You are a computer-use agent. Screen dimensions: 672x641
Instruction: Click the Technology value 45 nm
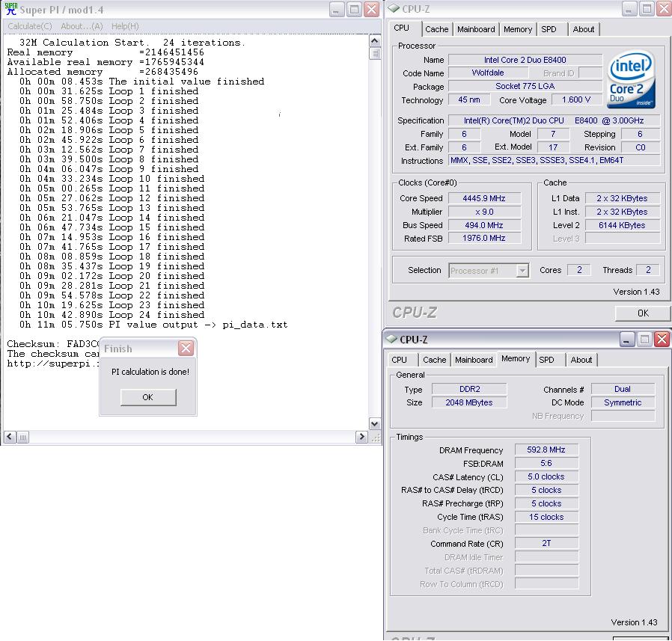(469, 99)
